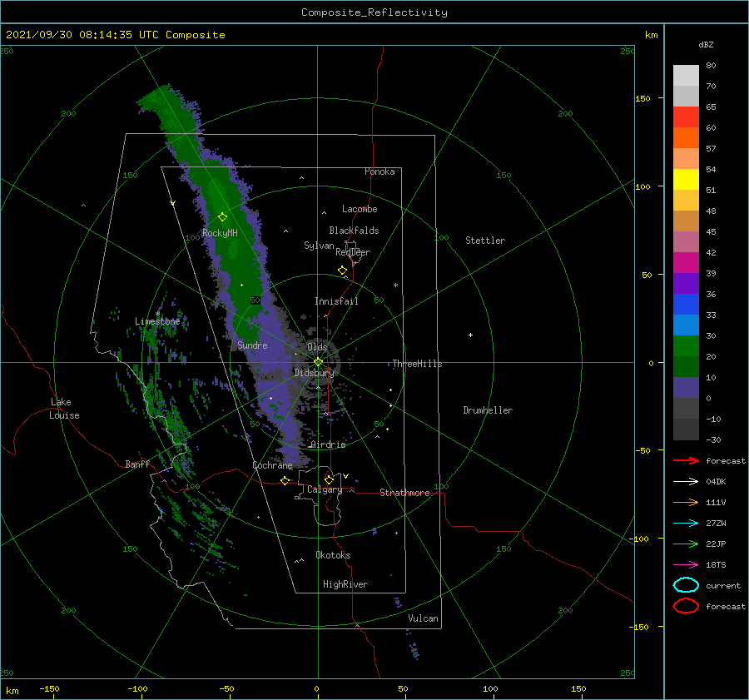749x700 pixels.
Task: Click the 80 dBZ light gray swatch
Action: [x=686, y=76]
